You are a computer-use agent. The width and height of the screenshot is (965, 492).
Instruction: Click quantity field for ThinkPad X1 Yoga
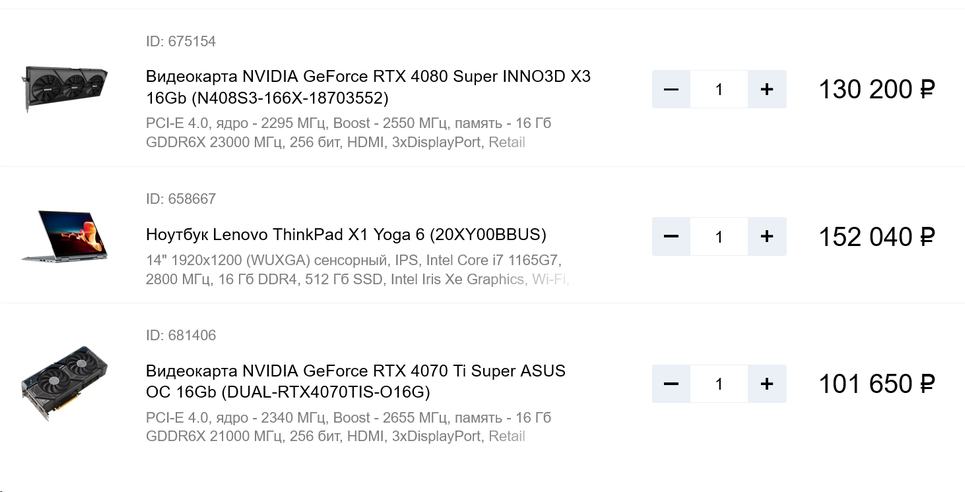click(719, 237)
